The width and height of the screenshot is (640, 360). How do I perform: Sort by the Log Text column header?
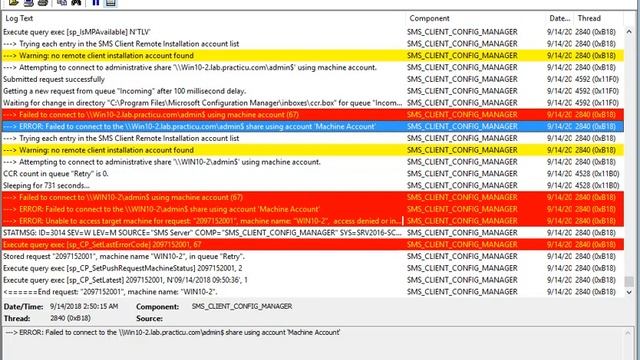(x=204, y=18)
